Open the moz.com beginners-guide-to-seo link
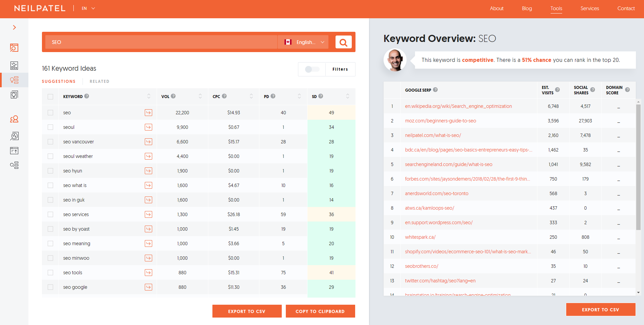Viewport: 644px width, 325px height. coord(440,121)
